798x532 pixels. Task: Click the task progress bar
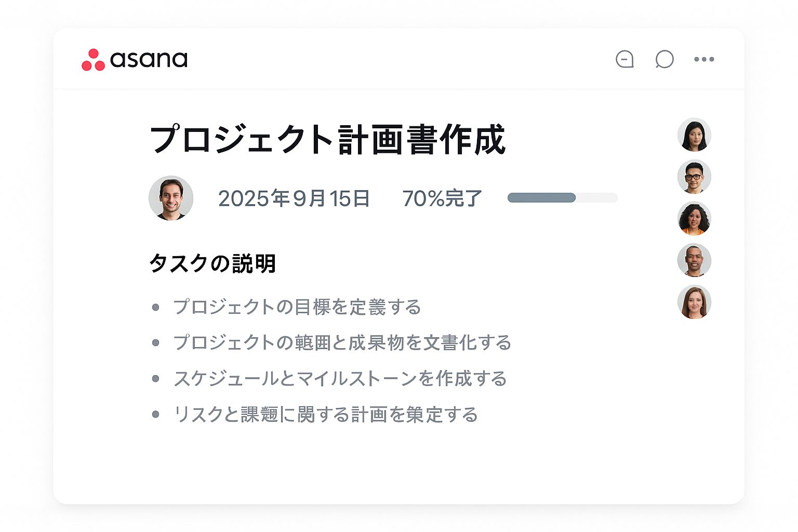tap(562, 197)
